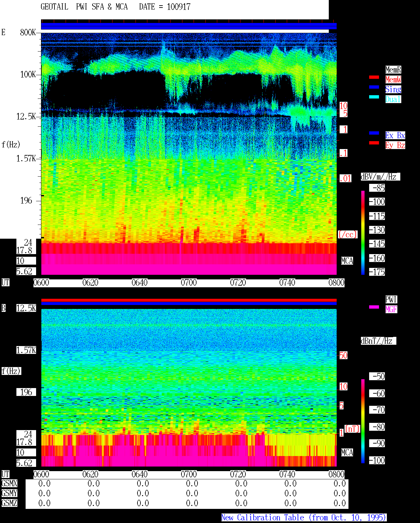Click the -50 colorbar value
Image resolution: width=420 pixels, height=523 pixels.
(x=377, y=376)
